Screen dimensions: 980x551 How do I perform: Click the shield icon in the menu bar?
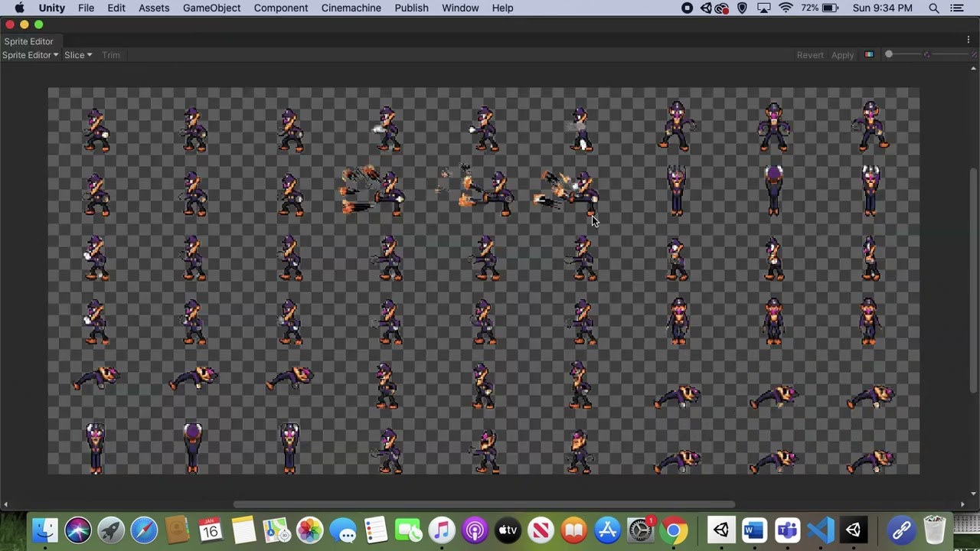tap(742, 8)
